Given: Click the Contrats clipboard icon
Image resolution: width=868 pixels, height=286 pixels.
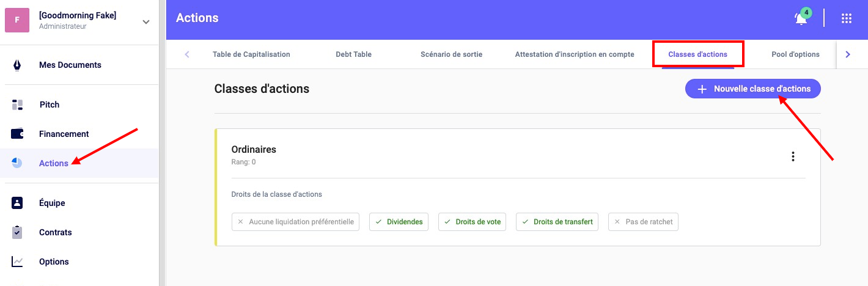Looking at the screenshot, I should tap(17, 232).
